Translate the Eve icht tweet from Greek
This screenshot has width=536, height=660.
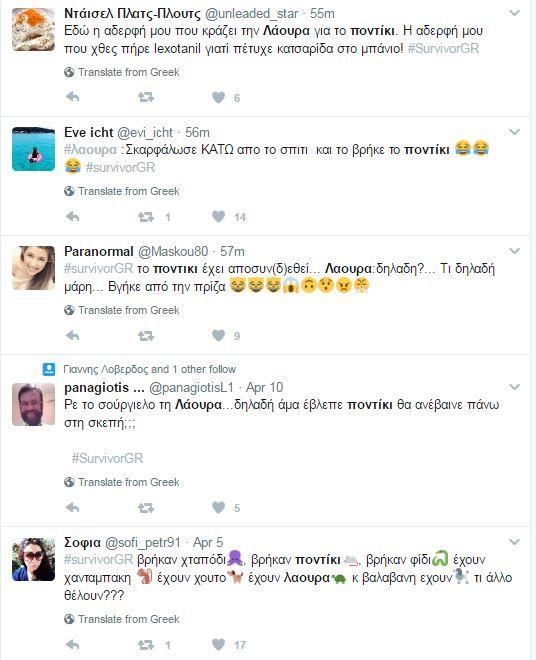[122, 191]
